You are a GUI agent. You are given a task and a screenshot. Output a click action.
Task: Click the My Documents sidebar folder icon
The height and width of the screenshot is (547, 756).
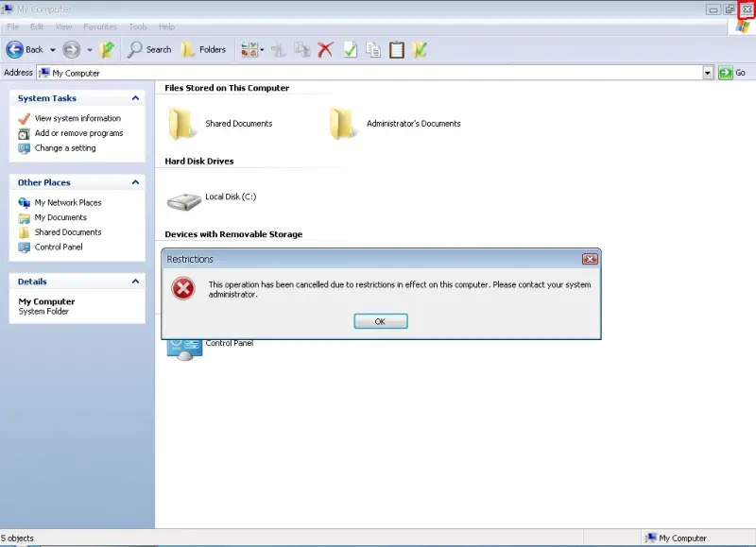24,218
